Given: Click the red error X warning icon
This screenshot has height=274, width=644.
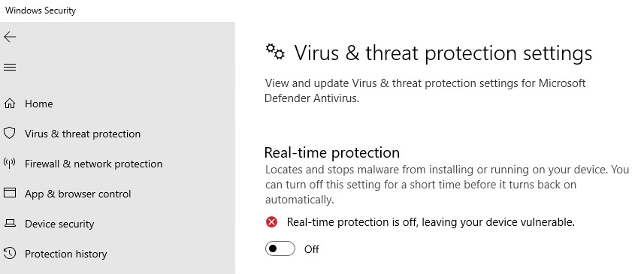Looking at the screenshot, I should (271, 222).
